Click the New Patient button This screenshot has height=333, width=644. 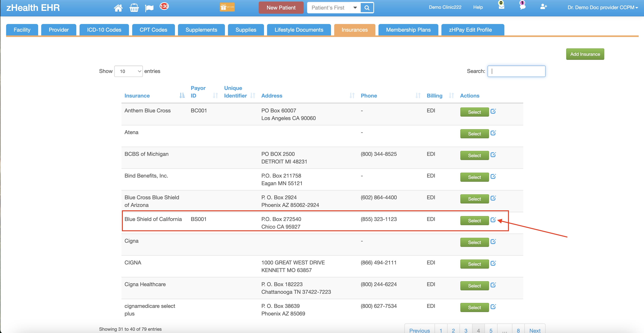[x=281, y=8]
